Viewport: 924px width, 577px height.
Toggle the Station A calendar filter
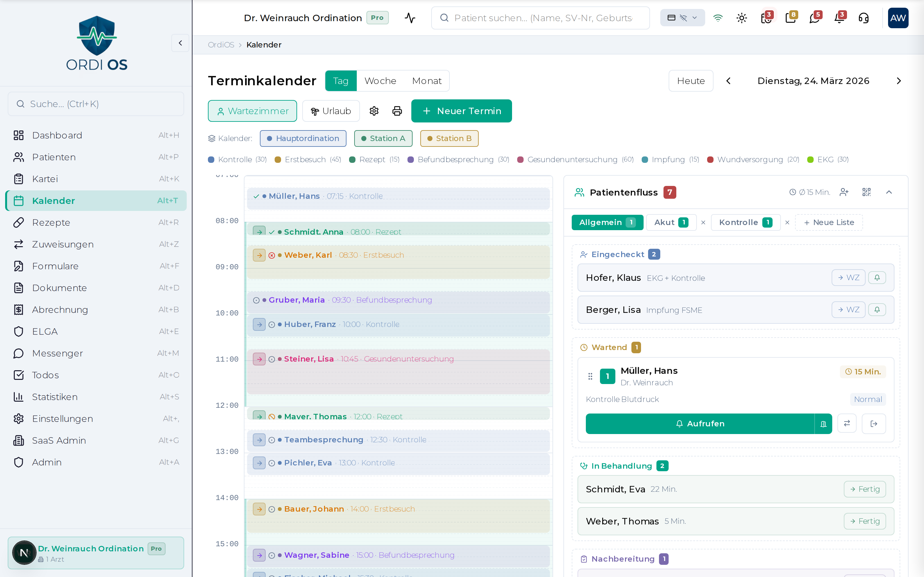(x=383, y=138)
